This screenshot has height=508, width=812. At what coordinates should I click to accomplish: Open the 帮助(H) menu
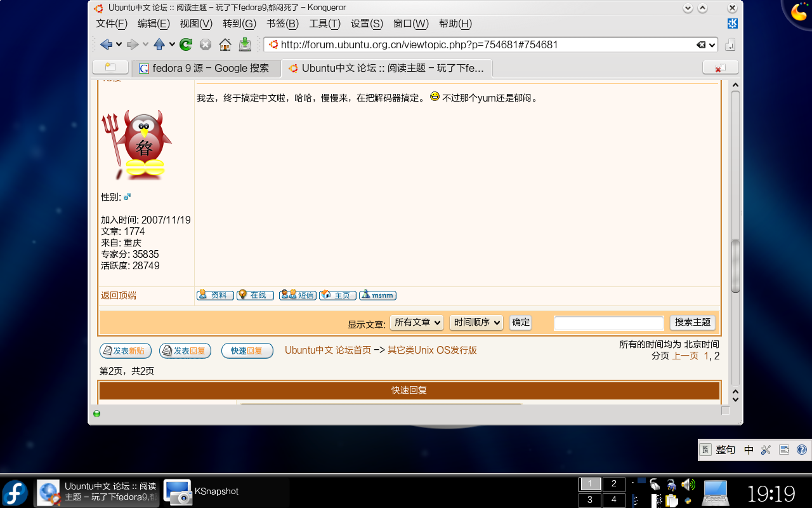455,23
